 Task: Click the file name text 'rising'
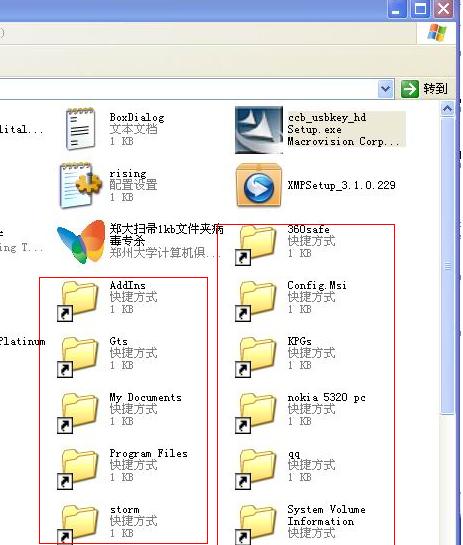[128, 173]
